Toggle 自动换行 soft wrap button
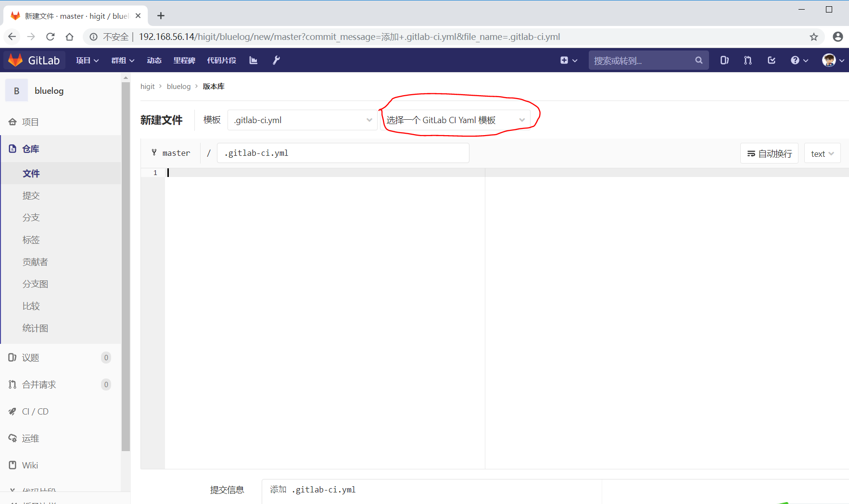 769,153
